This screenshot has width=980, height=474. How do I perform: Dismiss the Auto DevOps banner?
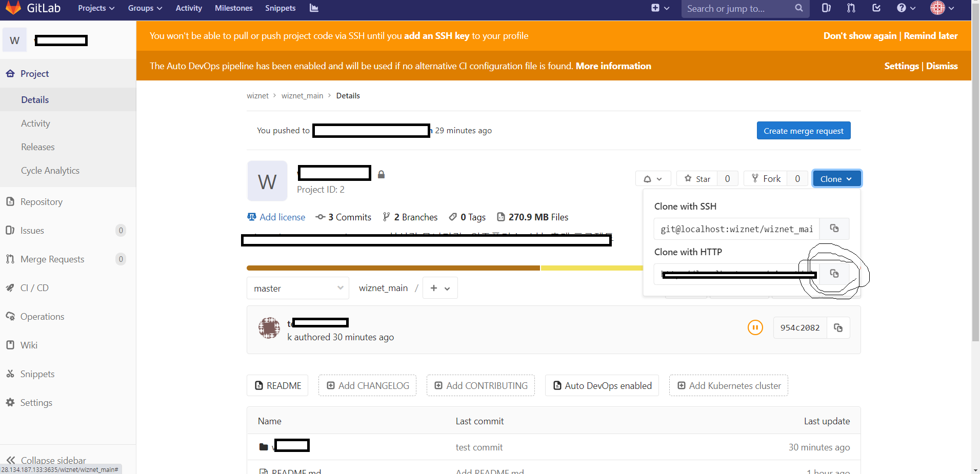(942, 66)
